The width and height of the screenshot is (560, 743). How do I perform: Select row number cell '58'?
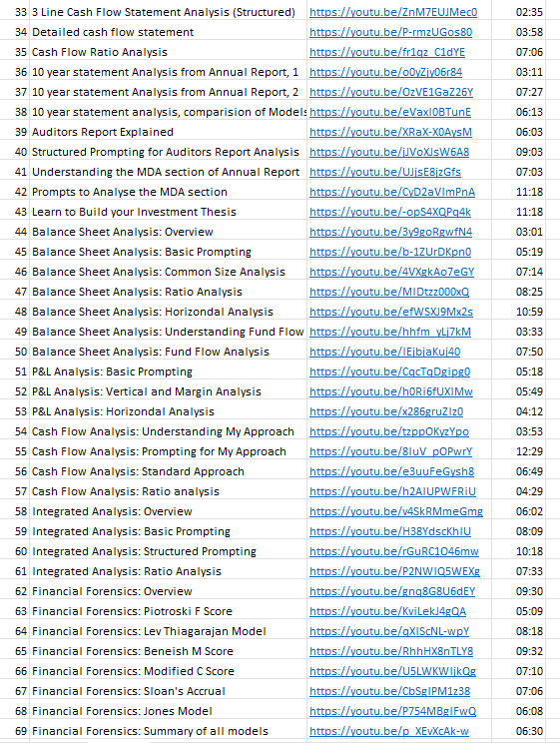(15, 511)
